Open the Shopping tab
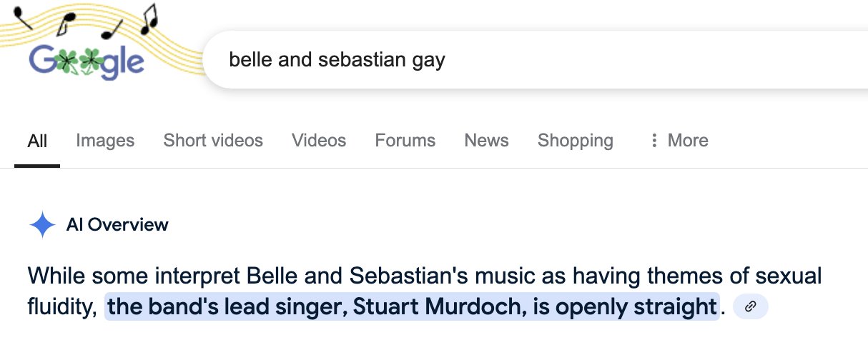 tap(576, 141)
